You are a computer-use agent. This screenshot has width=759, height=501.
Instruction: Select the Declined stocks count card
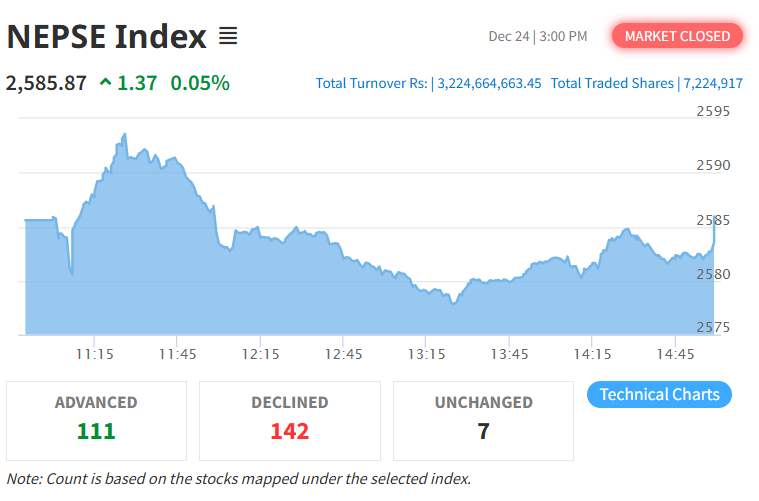[289, 419]
